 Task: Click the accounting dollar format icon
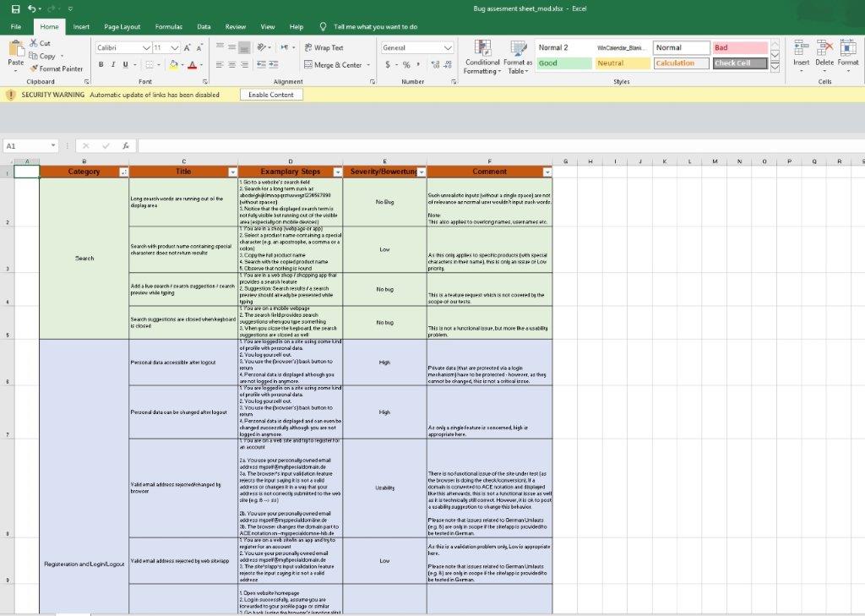[388, 65]
